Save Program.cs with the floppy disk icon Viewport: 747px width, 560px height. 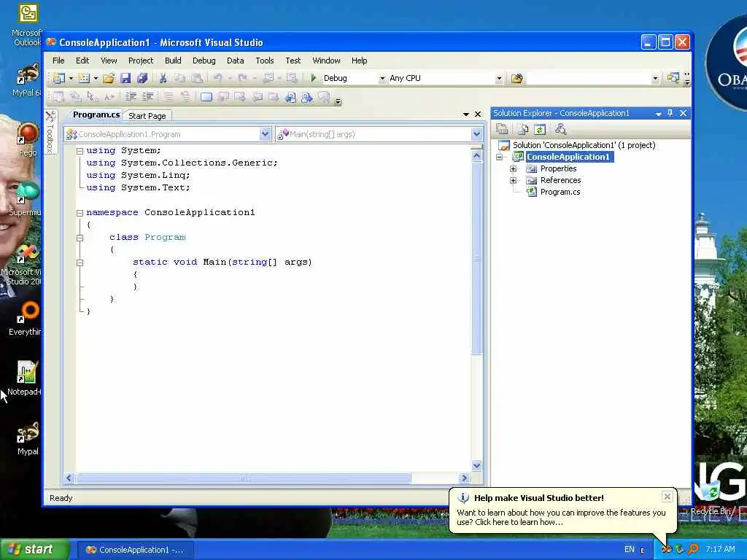tap(125, 78)
